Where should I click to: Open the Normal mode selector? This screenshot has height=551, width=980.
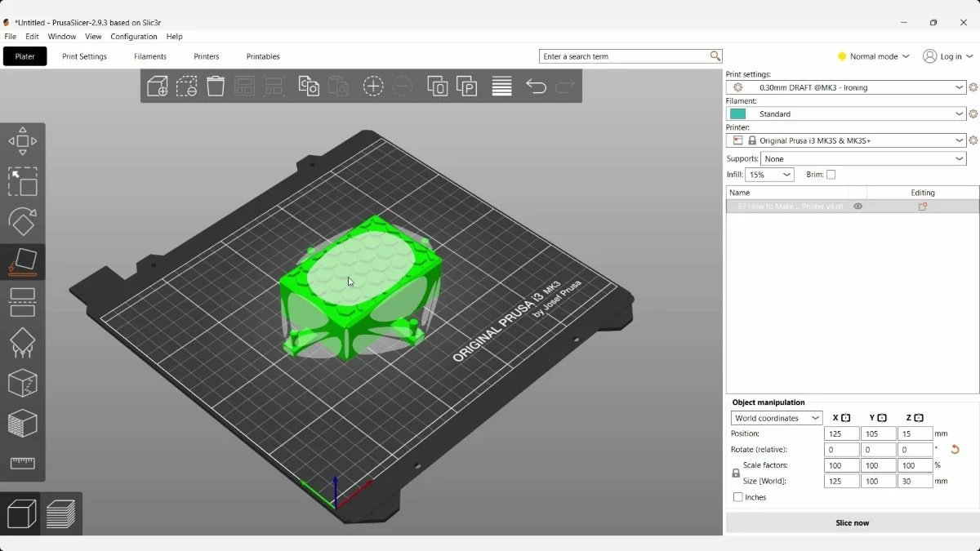(x=874, y=56)
